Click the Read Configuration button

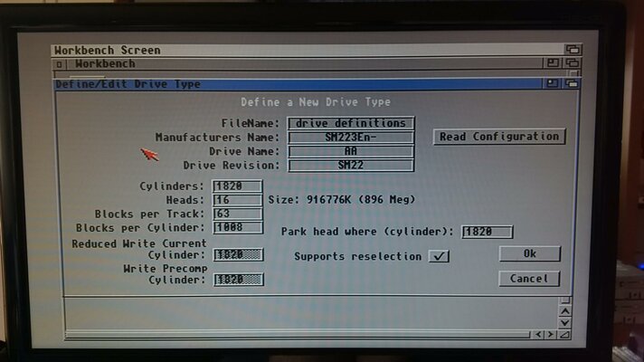498,137
